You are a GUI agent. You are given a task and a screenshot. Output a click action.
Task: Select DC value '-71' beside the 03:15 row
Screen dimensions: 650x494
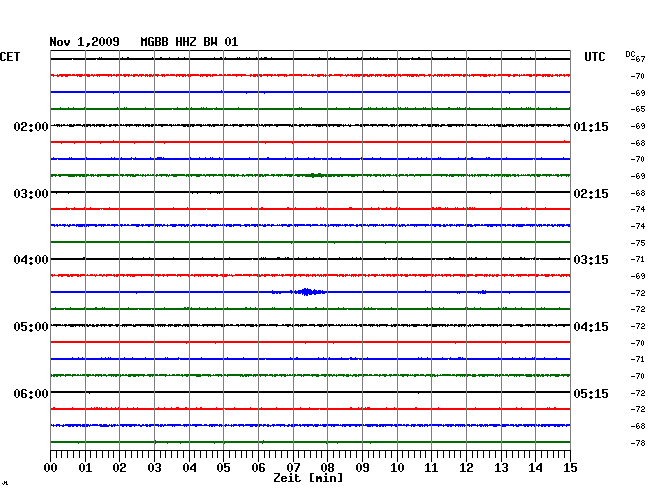pos(638,259)
